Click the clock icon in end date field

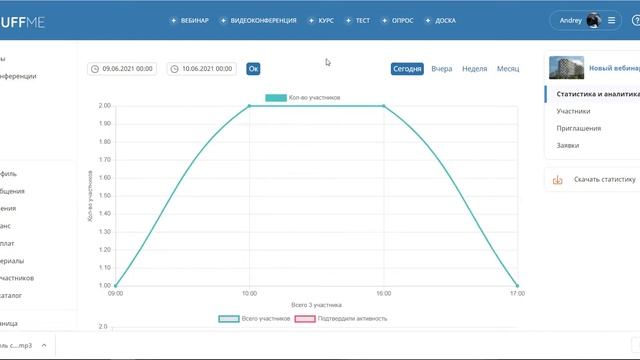174,69
